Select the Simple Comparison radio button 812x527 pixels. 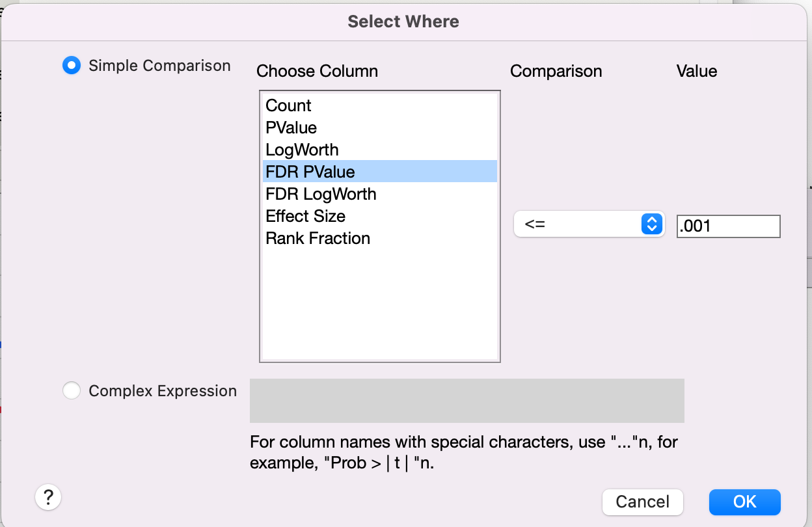tap(72, 65)
